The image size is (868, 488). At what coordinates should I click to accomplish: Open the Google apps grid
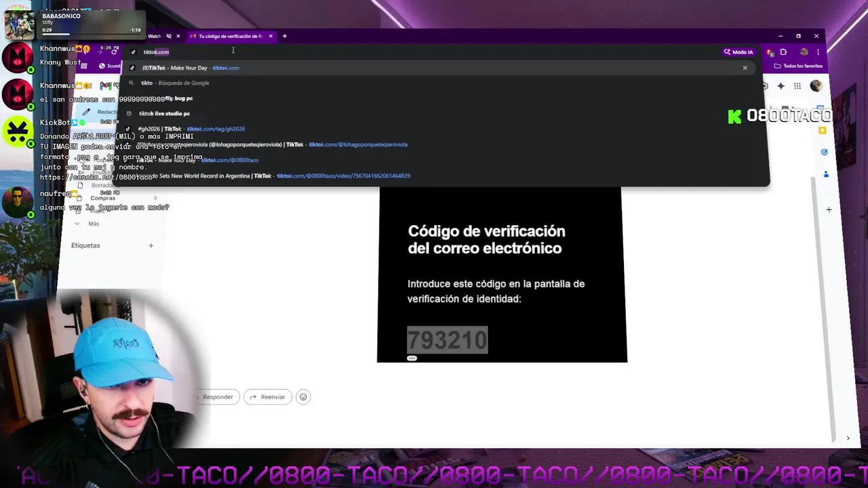[797, 86]
